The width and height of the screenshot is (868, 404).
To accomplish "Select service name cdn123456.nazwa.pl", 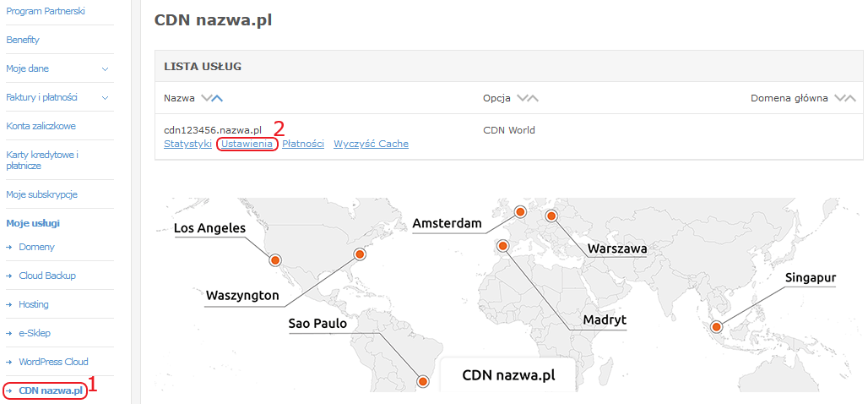I will click(213, 131).
